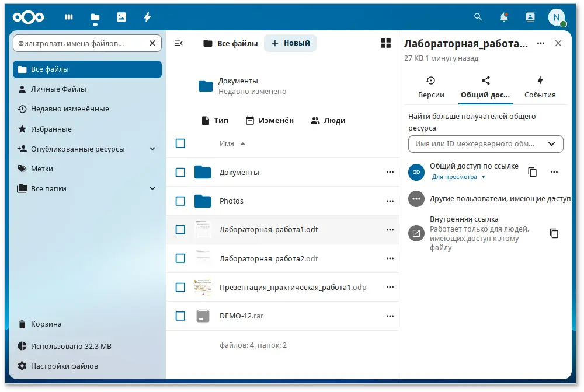Open the Contacts icon in the header

pyautogui.click(x=530, y=17)
